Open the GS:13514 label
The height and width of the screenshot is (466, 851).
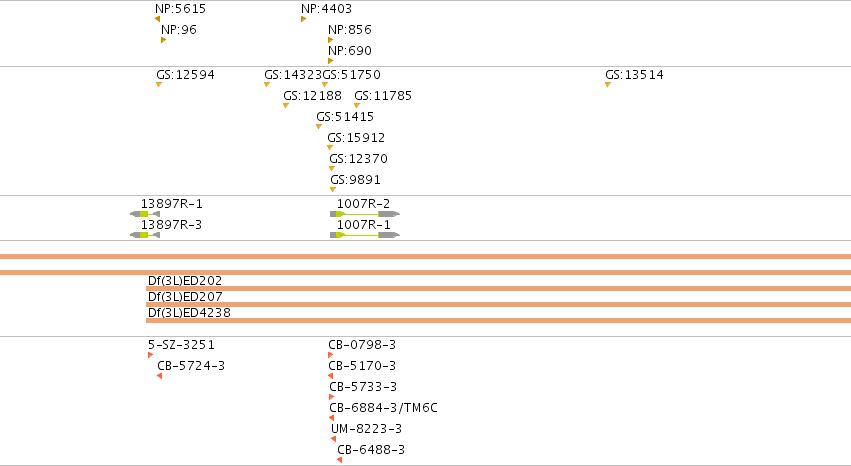click(x=634, y=75)
